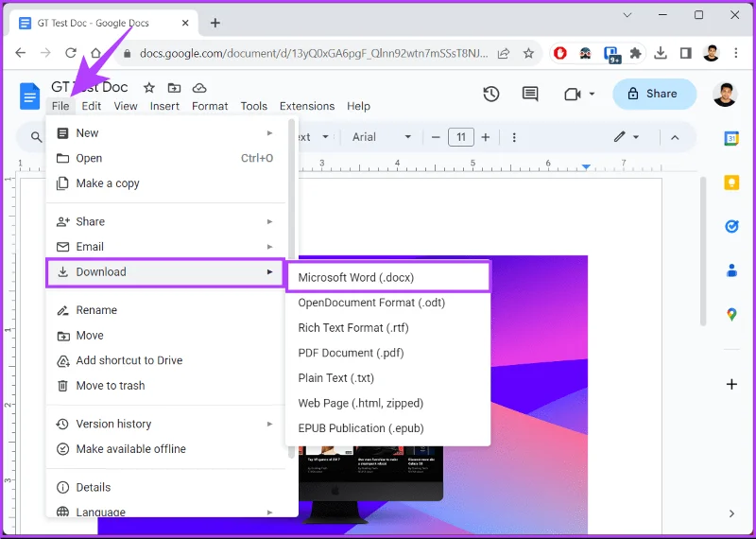Click the search menus magnifier icon
Viewport: 756px width, 539px height.
click(36, 137)
